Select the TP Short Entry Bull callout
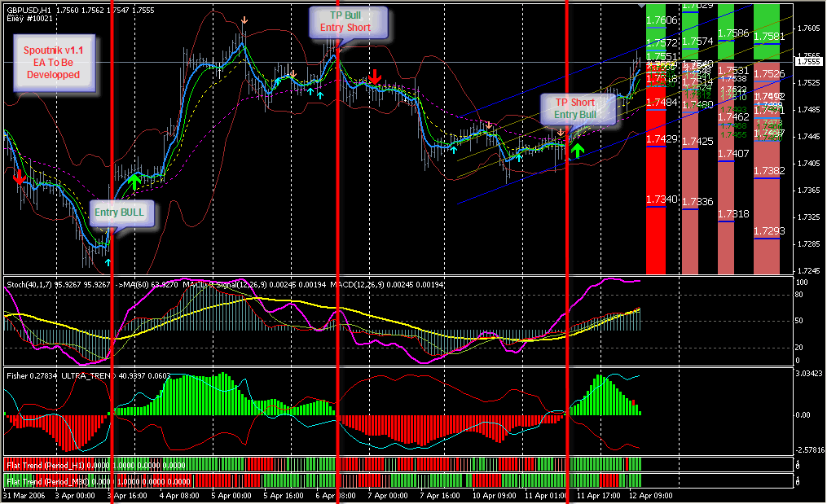827x504 pixels. pyautogui.click(x=575, y=108)
